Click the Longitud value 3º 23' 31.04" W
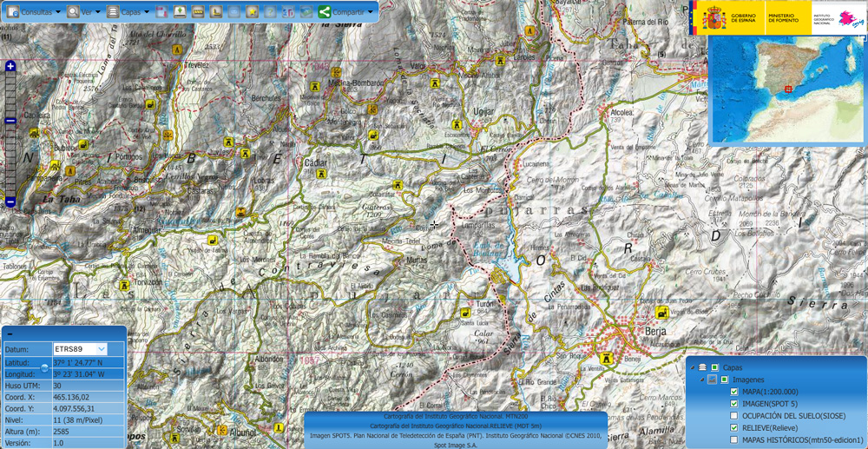868x449 pixels. [x=78, y=373]
